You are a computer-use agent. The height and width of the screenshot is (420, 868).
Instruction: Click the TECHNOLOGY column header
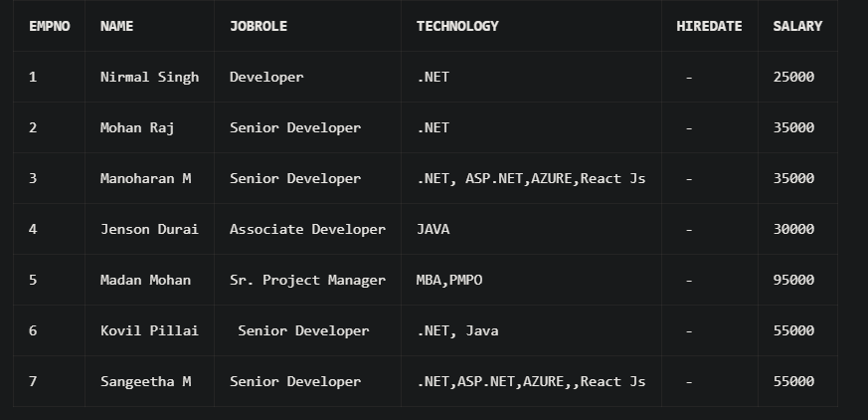pyautogui.click(x=457, y=26)
